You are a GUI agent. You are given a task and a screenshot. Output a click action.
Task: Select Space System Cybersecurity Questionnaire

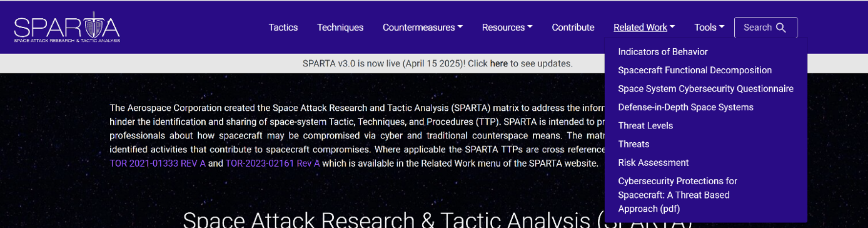pos(705,89)
